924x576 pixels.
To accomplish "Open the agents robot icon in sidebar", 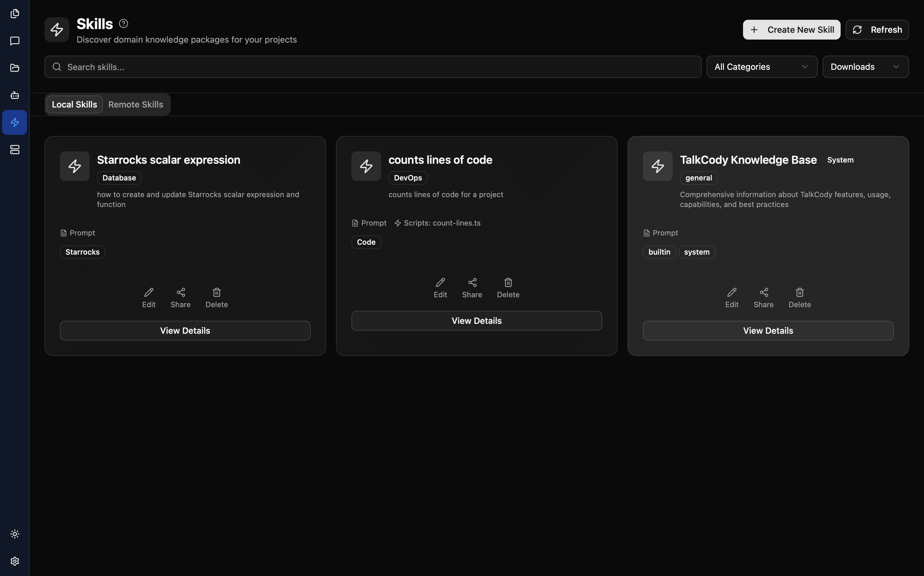I will coord(15,95).
